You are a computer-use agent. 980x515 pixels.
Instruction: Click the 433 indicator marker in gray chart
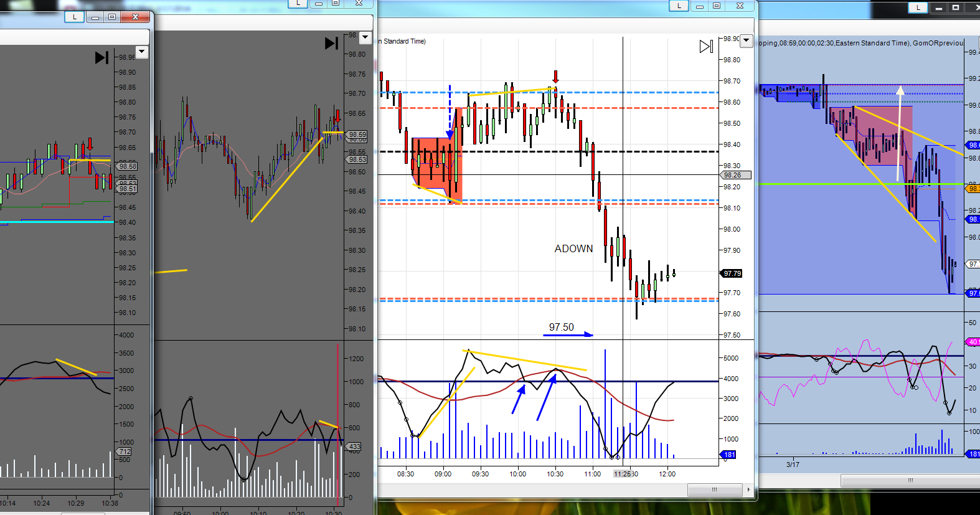click(354, 446)
